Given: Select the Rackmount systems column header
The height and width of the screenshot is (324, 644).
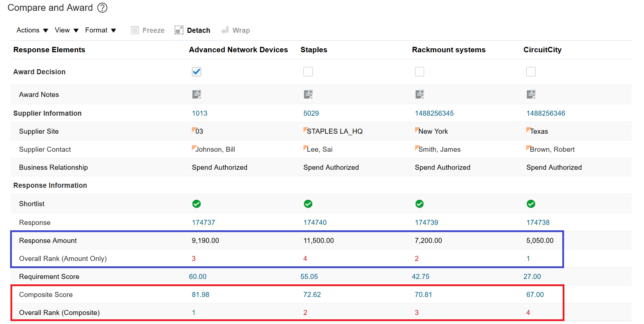Looking at the screenshot, I should coord(449,50).
